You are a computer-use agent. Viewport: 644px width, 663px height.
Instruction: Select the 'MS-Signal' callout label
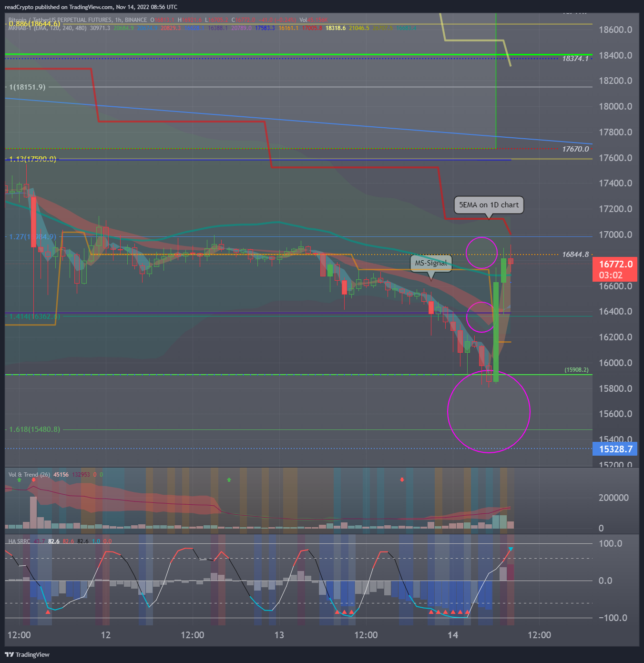431,263
